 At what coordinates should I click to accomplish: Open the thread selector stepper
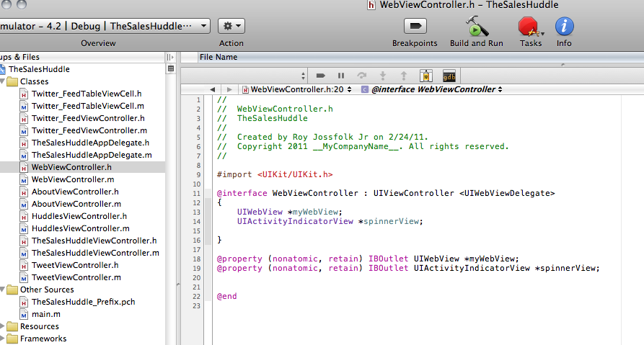(303, 76)
